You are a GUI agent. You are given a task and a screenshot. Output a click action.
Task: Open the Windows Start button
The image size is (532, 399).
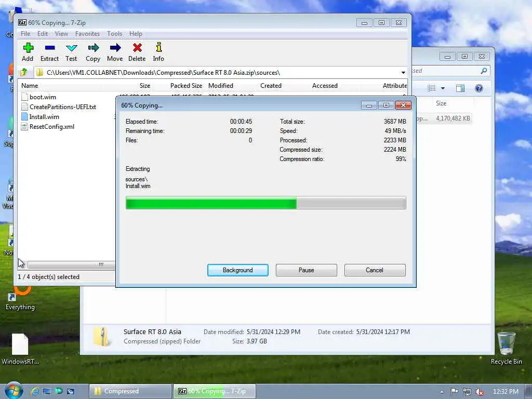click(x=14, y=391)
